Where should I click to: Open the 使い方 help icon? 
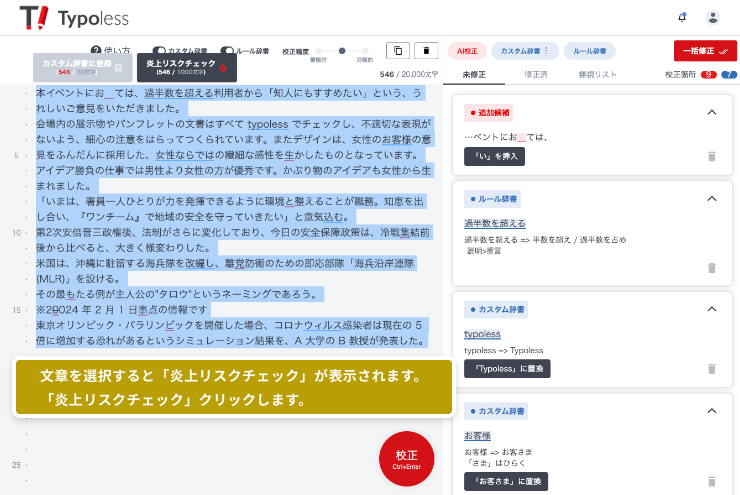point(96,50)
